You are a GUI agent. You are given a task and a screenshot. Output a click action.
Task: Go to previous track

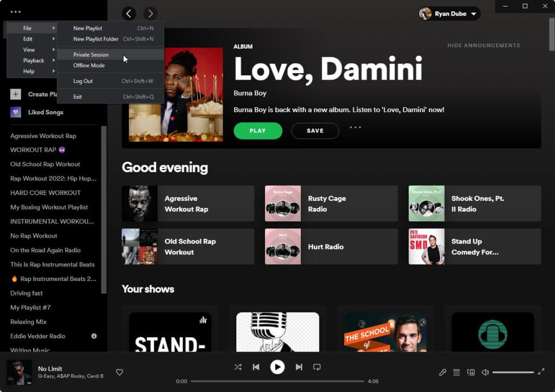[256, 367]
